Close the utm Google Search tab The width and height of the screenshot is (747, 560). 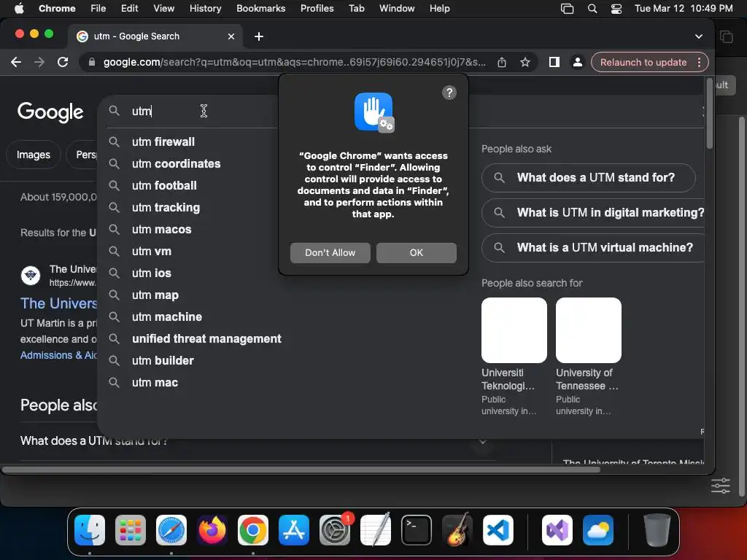click(231, 36)
